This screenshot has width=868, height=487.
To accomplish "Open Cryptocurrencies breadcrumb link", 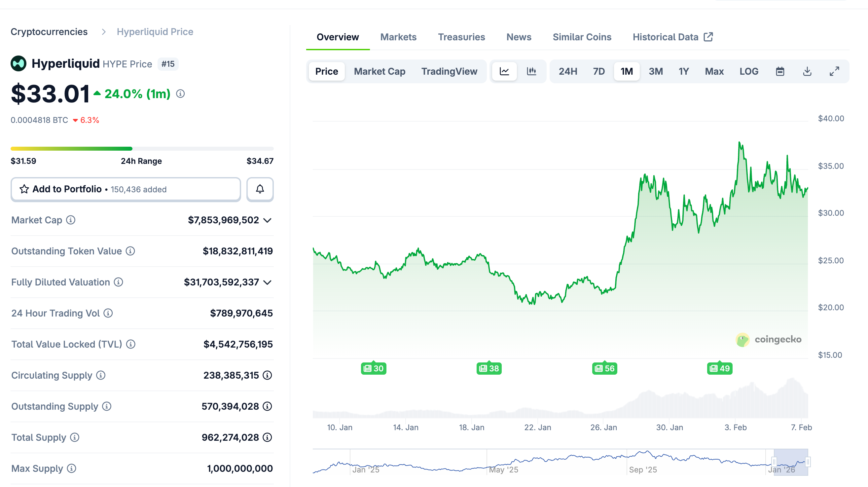I will click(x=49, y=32).
